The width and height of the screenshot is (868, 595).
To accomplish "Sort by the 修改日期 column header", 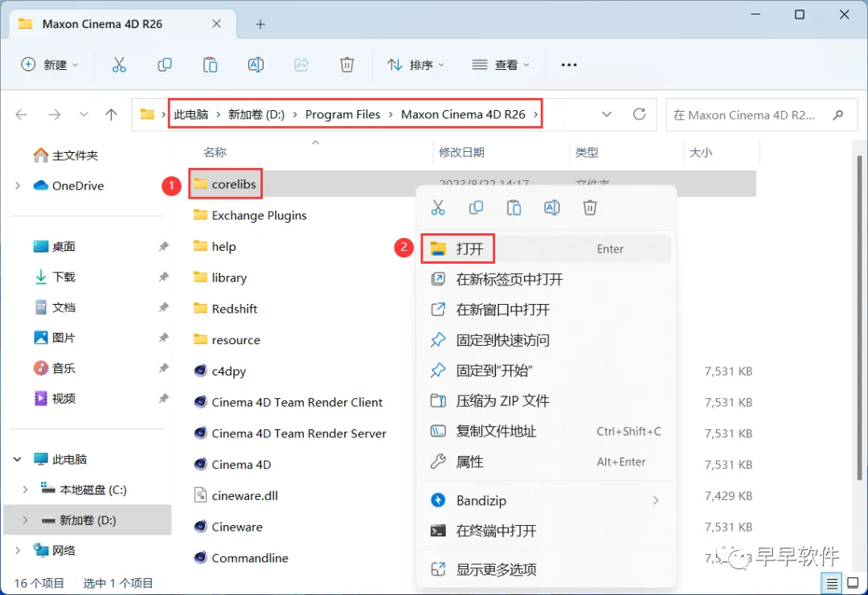I will click(x=461, y=152).
